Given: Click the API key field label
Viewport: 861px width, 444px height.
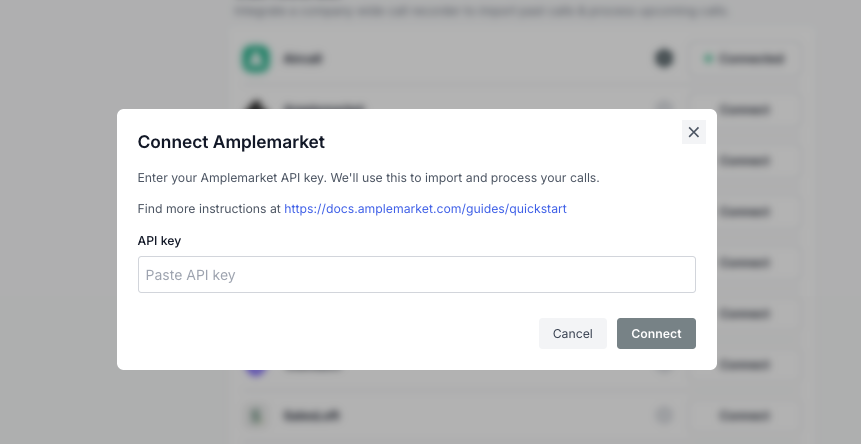Looking at the screenshot, I should click(x=159, y=241).
